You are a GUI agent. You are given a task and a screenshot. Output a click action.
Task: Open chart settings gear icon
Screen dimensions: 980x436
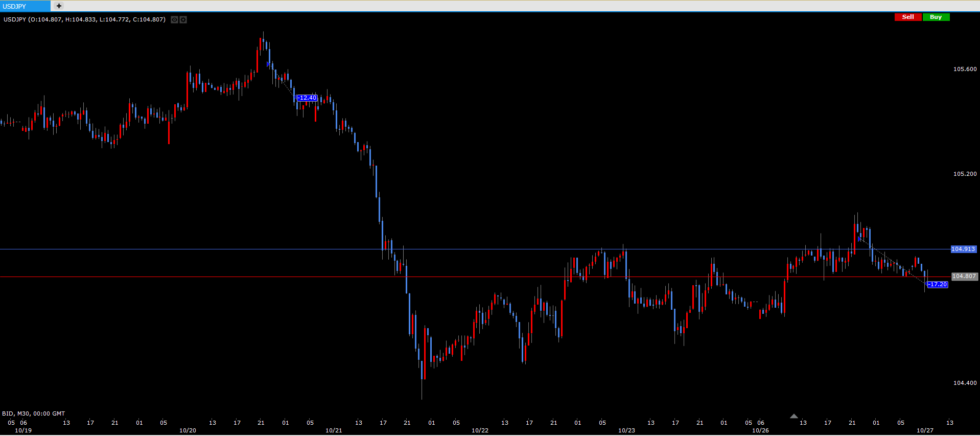tap(183, 20)
